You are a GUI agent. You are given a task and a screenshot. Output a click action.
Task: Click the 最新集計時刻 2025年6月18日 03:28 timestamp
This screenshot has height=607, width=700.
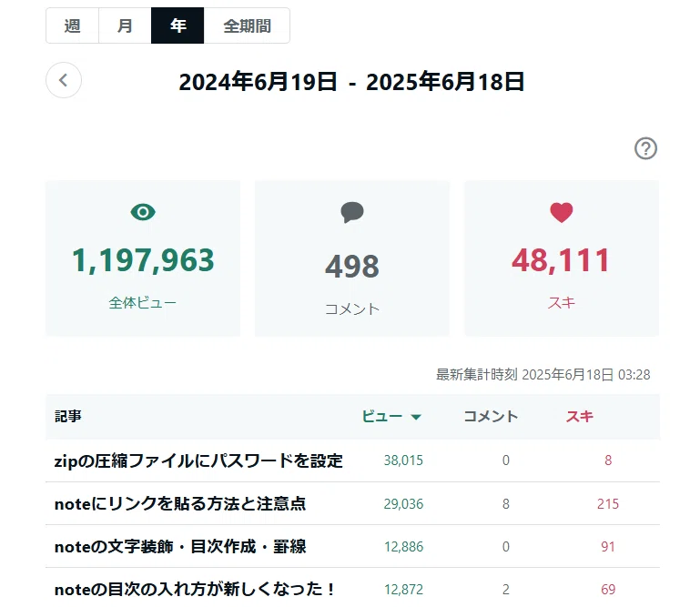pyautogui.click(x=543, y=374)
